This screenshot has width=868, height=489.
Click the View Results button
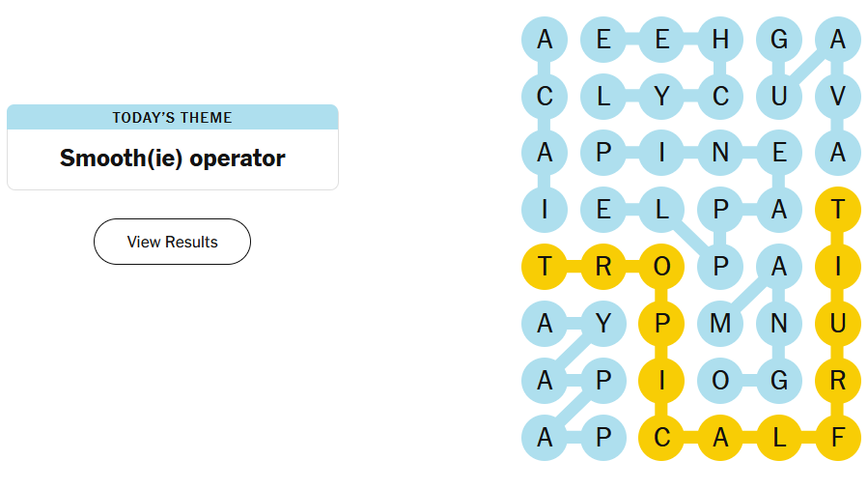click(172, 242)
